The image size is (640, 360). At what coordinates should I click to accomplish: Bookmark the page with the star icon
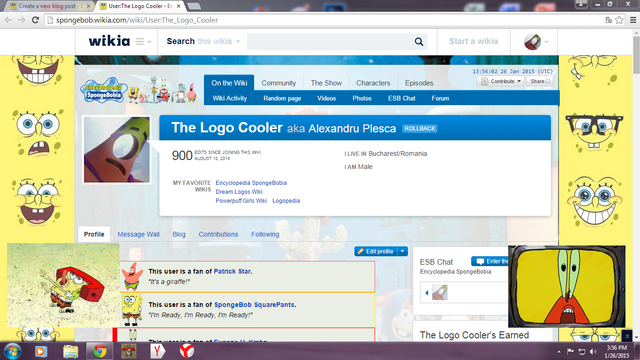(619, 20)
